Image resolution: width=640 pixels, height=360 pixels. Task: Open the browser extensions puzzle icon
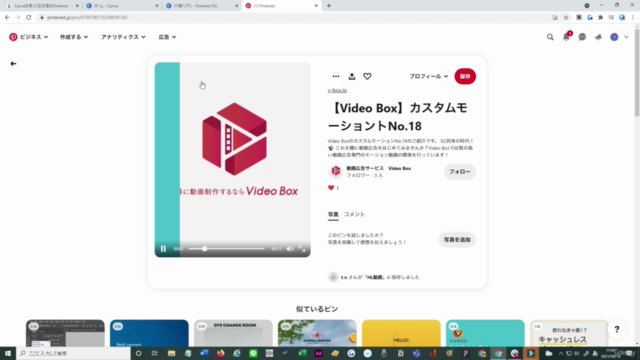tap(600, 18)
